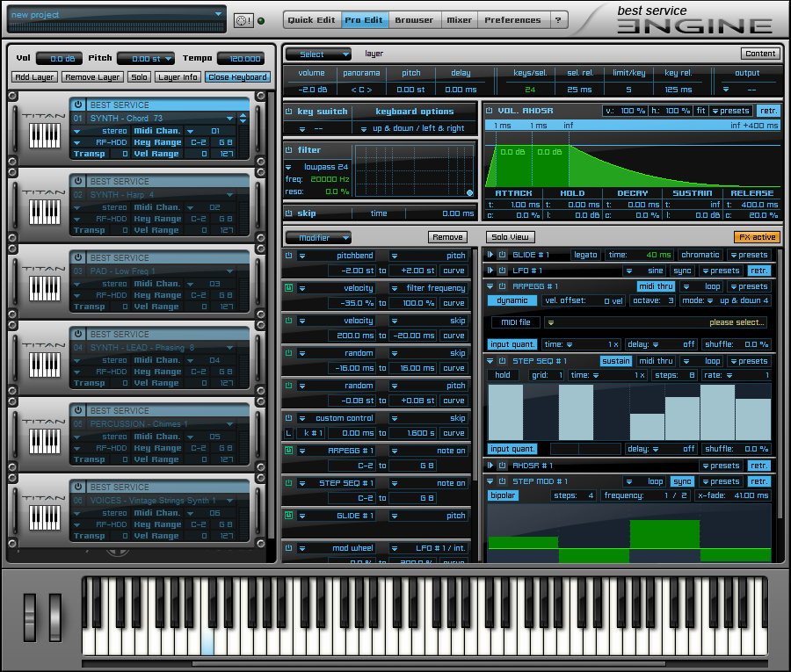Toggle FX active button

coord(757,237)
